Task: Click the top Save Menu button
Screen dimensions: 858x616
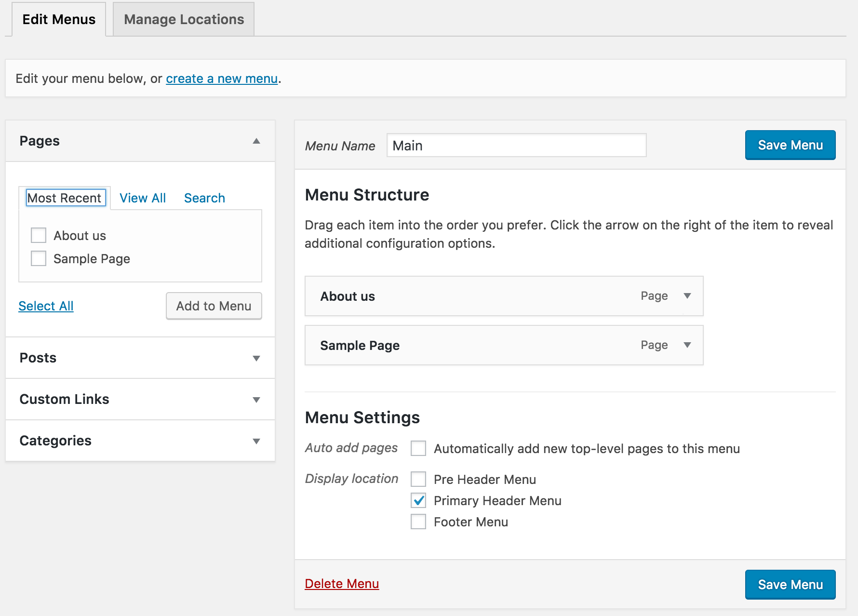Action: point(790,145)
